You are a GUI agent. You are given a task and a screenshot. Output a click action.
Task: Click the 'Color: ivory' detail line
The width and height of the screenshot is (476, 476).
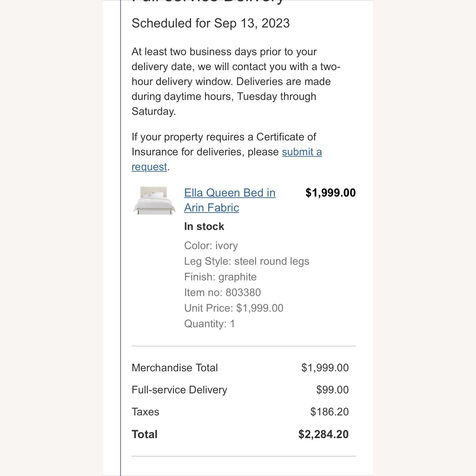[211, 246]
